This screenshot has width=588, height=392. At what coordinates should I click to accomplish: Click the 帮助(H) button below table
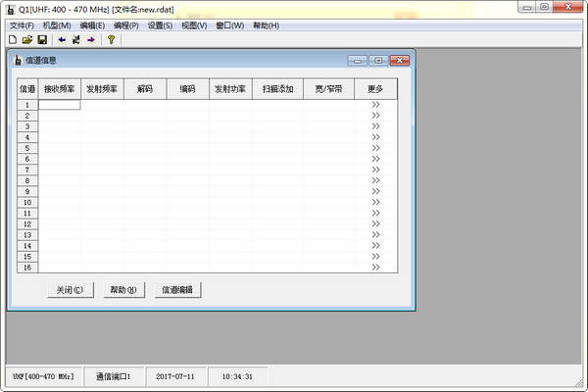123,290
